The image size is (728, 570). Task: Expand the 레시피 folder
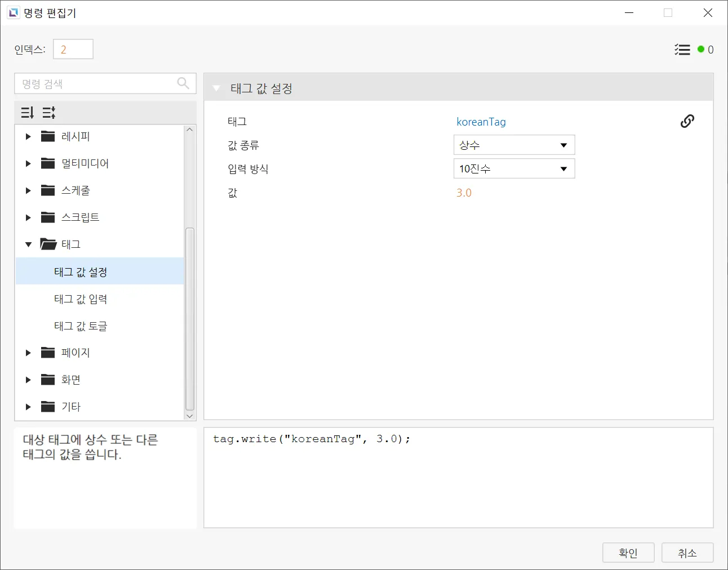pos(28,136)
